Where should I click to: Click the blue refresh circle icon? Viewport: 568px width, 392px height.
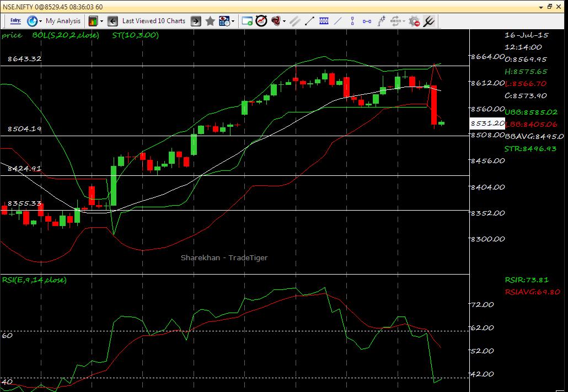(x=32, y=21)
